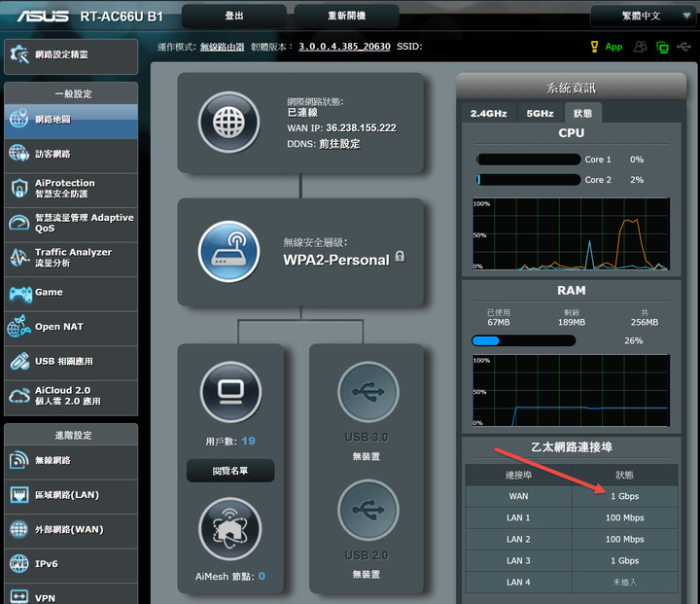The image size is (700, 604).
Task: Click the AiMesh node house icon
Action: pyautogui.click(x=229, y=528)
